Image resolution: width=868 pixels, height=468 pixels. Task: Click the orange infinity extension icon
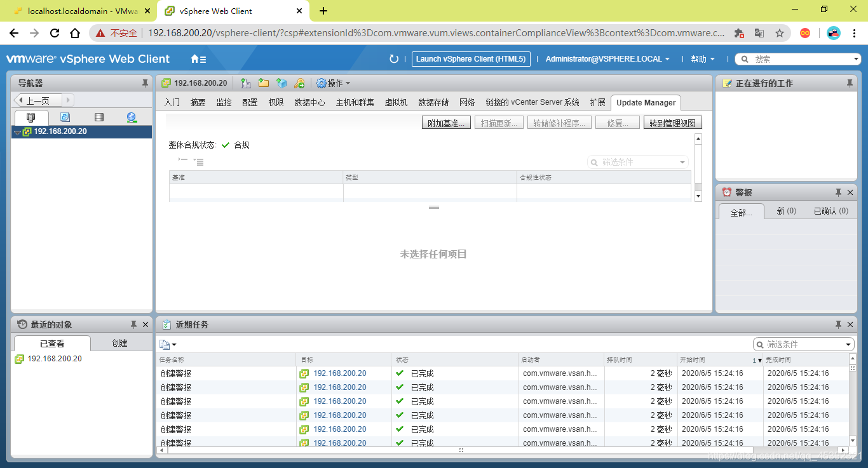(x=805, y=33)
